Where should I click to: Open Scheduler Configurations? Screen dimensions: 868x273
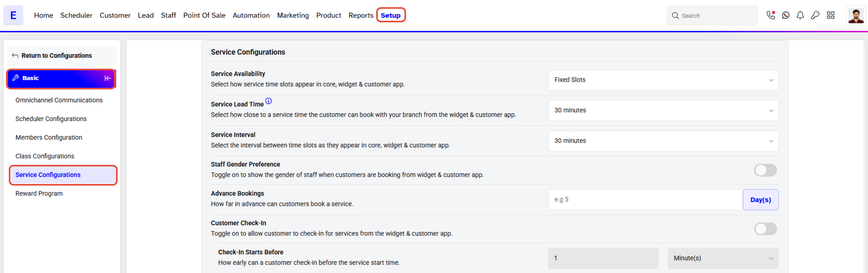pyautogui.click(x=51, y=119)
